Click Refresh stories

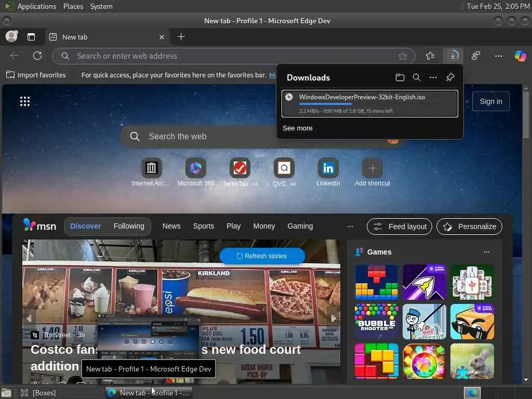(262, 256)
